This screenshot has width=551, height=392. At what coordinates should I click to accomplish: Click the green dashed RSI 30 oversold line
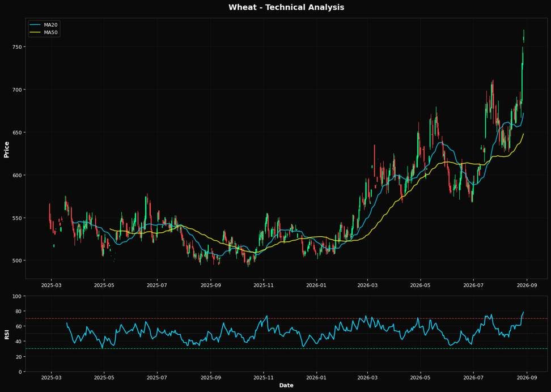click(286, 349)
